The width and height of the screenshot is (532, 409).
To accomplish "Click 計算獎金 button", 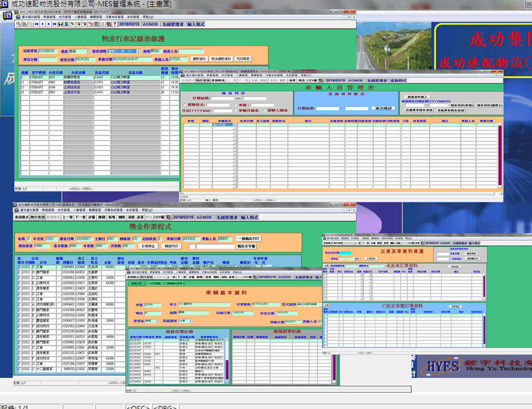I will 148,246.
